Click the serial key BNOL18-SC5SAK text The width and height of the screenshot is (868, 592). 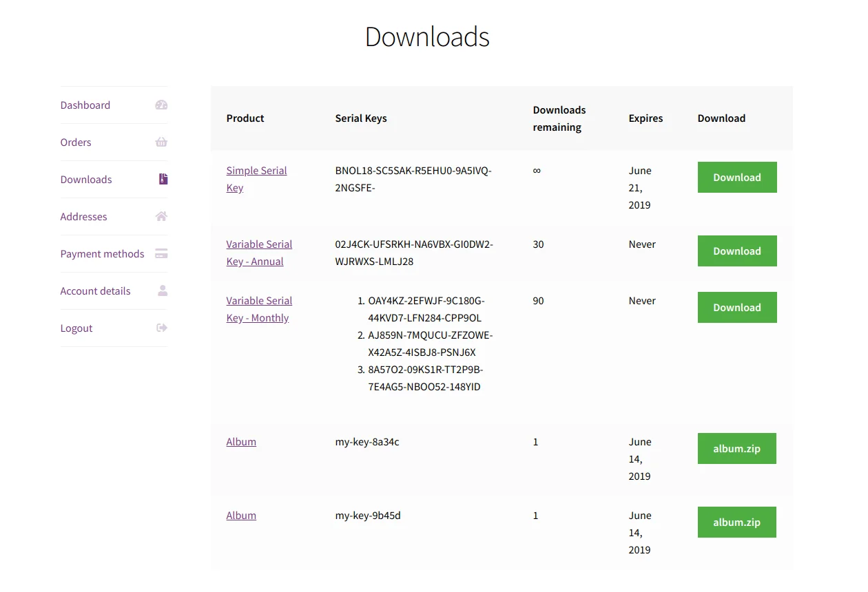[413, 179]
